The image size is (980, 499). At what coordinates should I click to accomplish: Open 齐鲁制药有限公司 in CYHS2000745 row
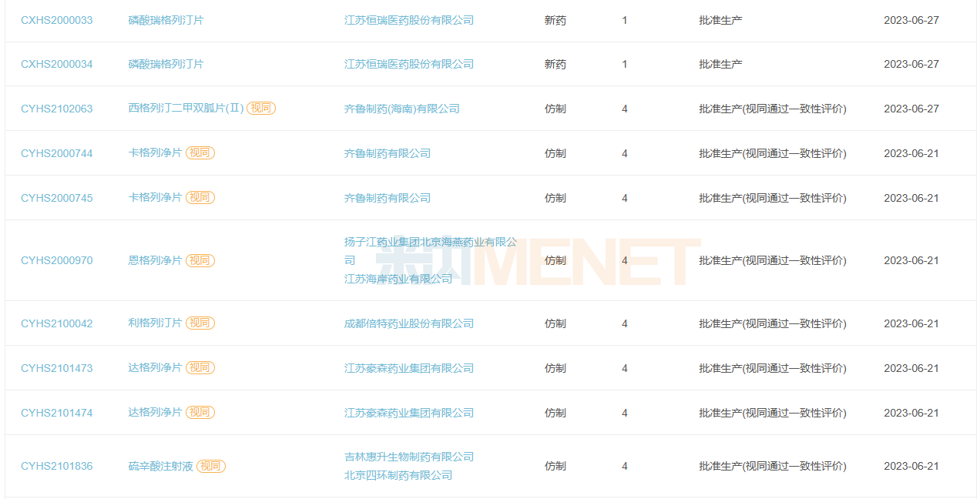click(x=388, y=198)
